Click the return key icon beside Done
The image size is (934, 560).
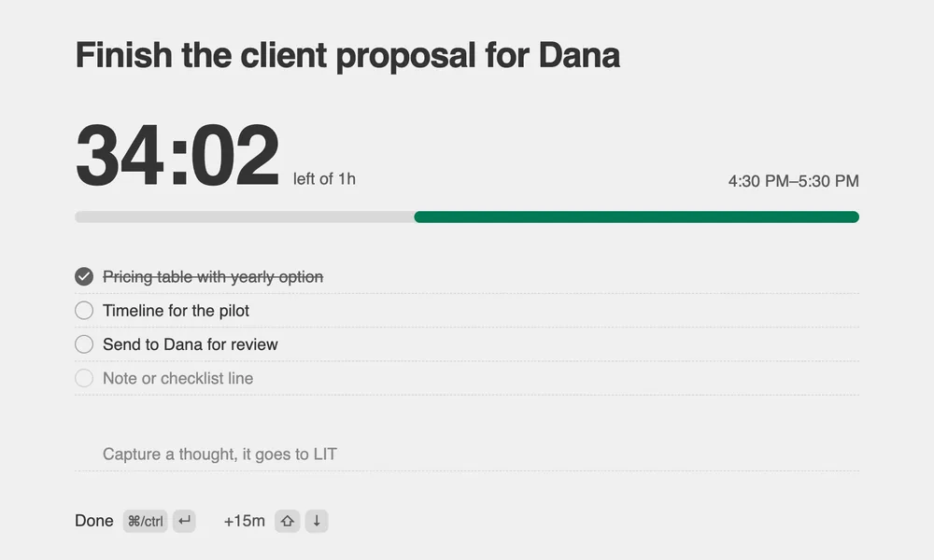click(184, 522)
